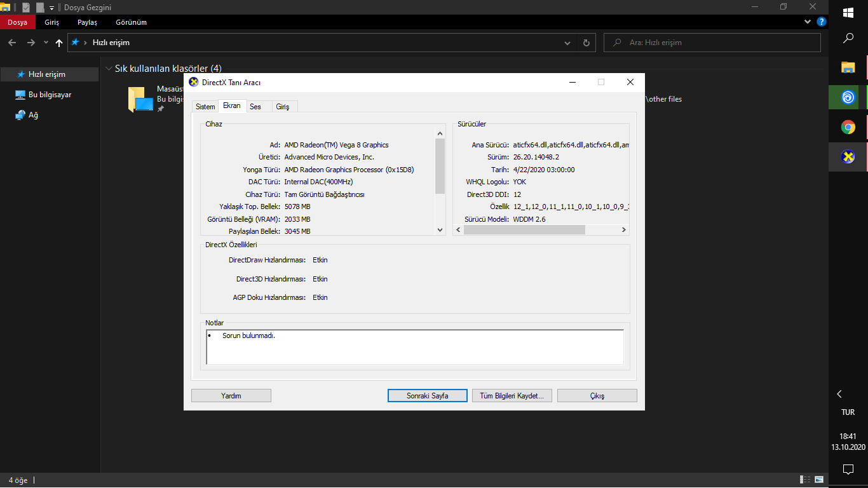The height and width of the screenshot is (488, 868).
Task: Click the TUR language indicator
Action: tap(848, 412)
